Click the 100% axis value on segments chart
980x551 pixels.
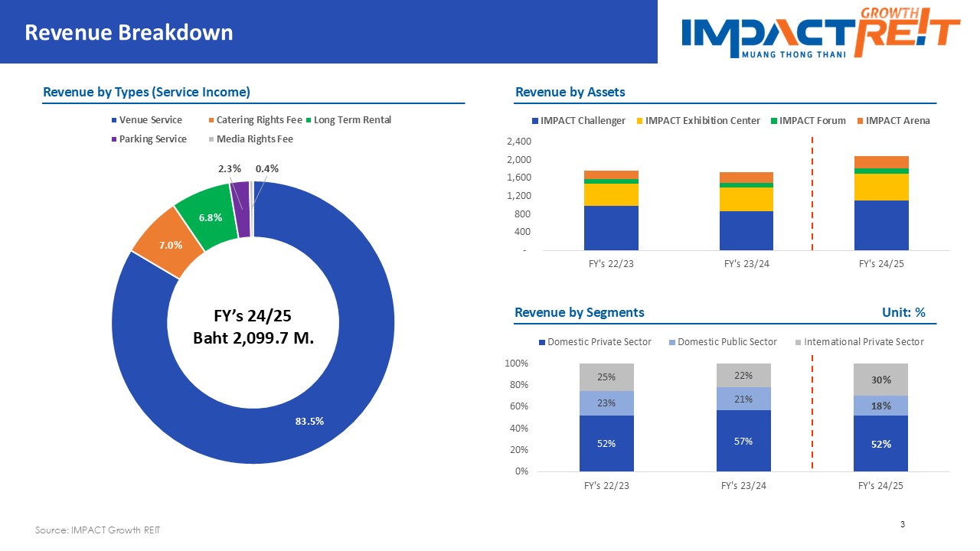point(517,364)
